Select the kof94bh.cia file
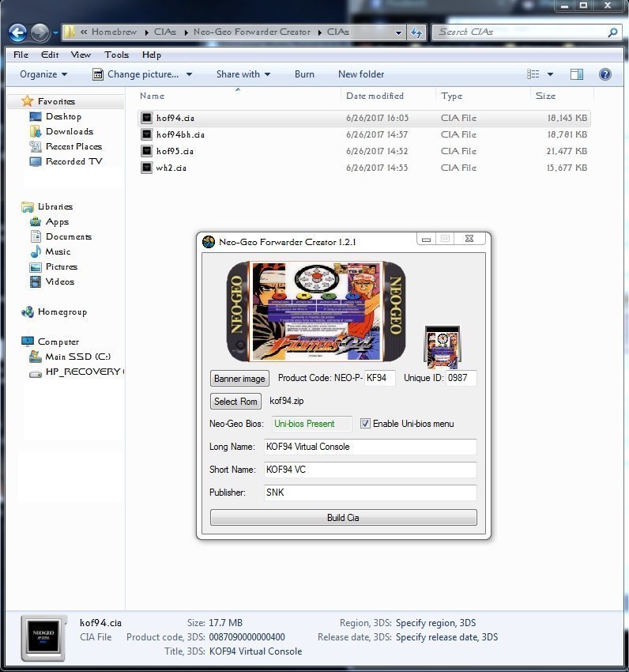 (364, 134)
